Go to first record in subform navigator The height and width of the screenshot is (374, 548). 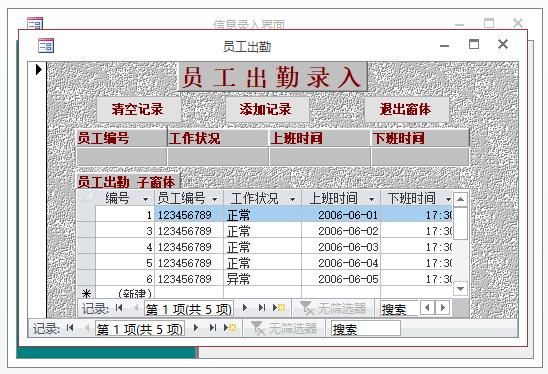coord(119,308)
